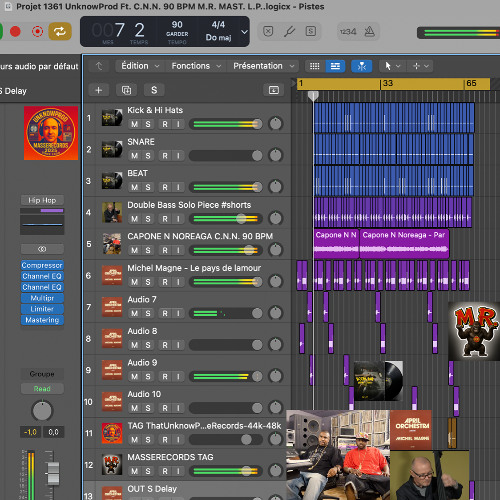Image resolution: width=500 pixels, height=500 pixels.
Task: Click the Audio 10 track name
Action: (144, 394)
